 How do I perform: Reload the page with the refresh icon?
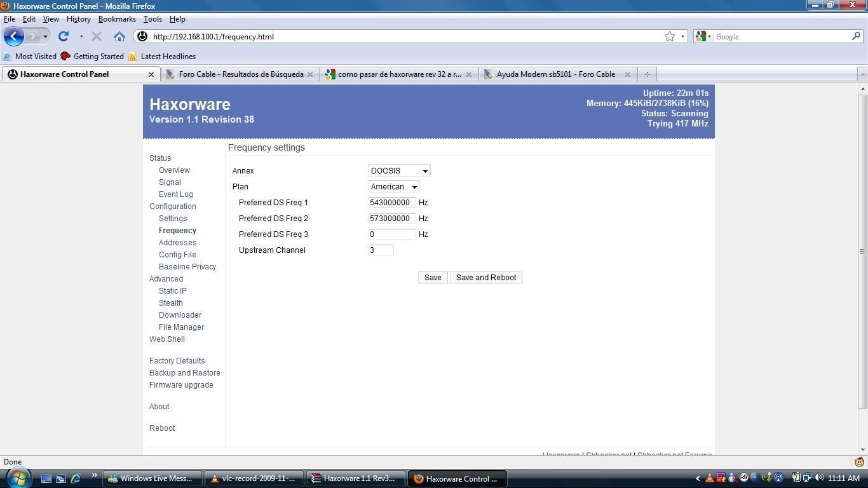click(64, 36)
